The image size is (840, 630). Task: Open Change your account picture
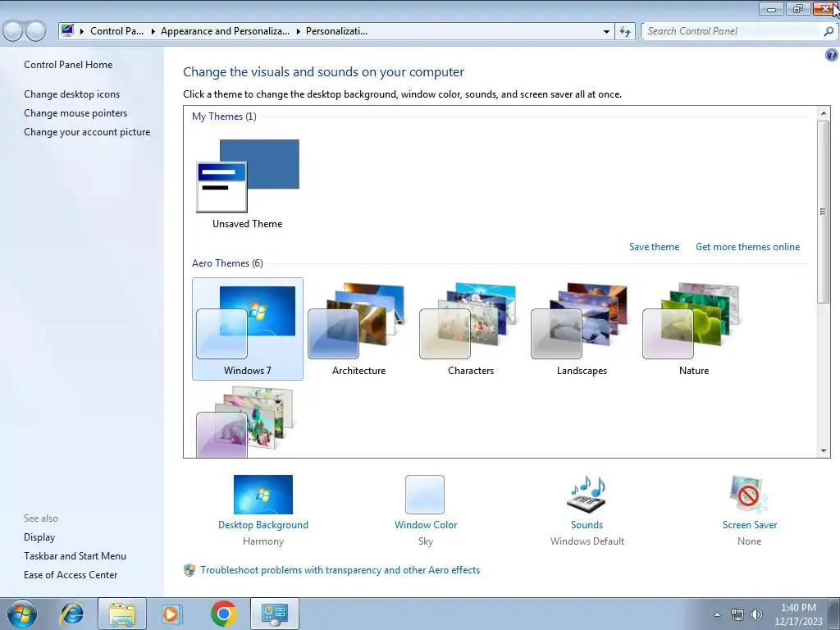click(x=87, y=132)
